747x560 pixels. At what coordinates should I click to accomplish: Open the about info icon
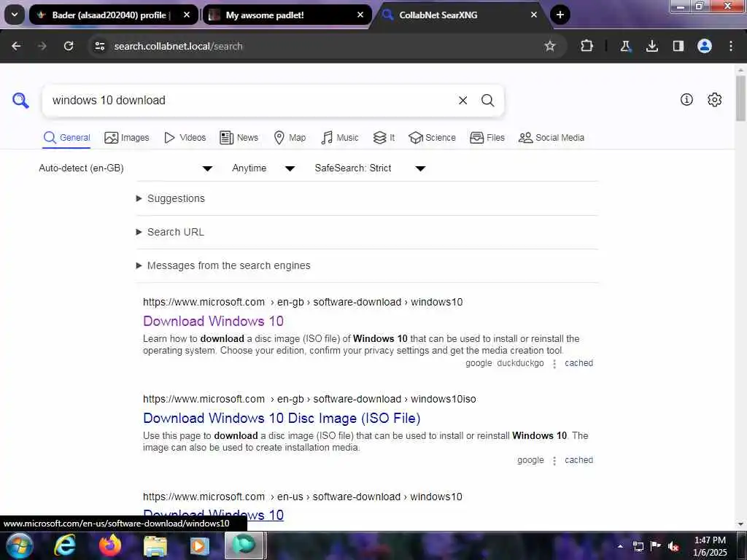686,99
